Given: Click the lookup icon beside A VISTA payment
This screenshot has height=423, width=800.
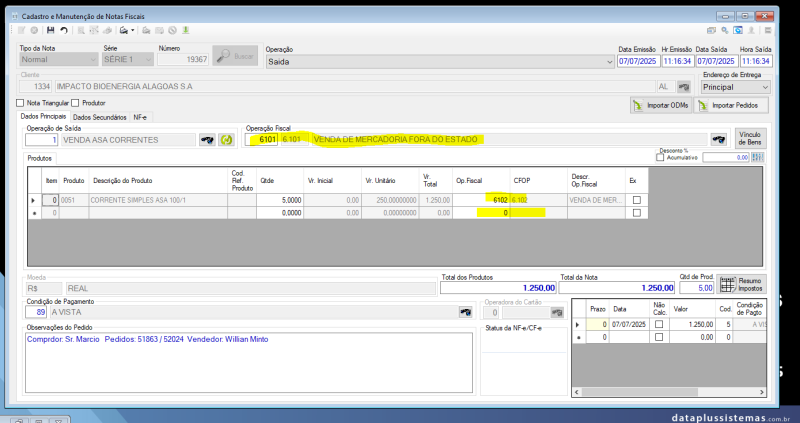Looking at the screenshot, I should (465, 312).
